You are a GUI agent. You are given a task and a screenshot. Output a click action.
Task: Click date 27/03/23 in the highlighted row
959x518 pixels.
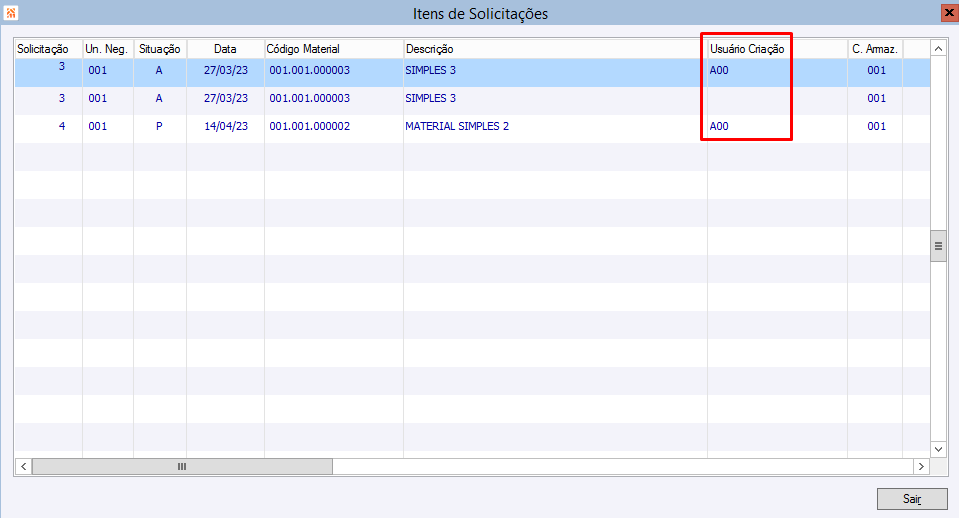(226, 70)
